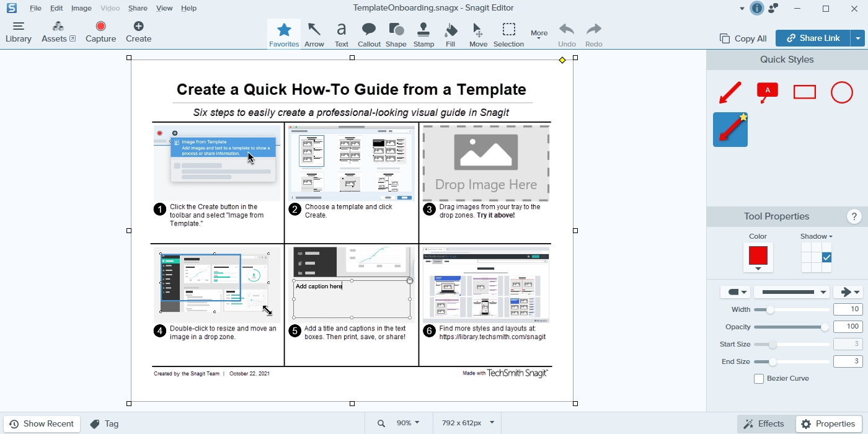
Task: Open the 90% zoom level dropdown
Action: (408, 423)
